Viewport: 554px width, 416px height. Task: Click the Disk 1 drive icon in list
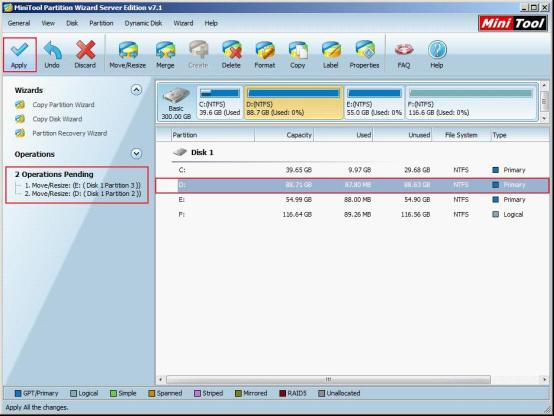click(x=180, y=152)
